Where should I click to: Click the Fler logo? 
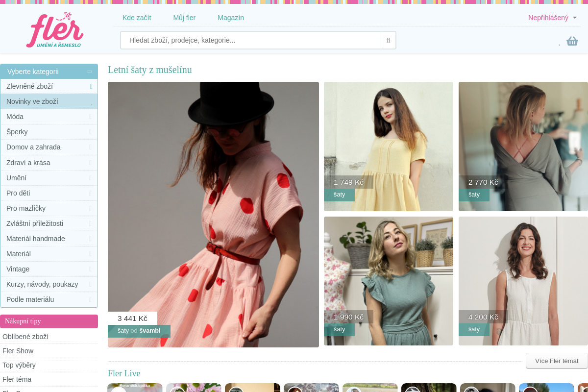pos(55,30)
